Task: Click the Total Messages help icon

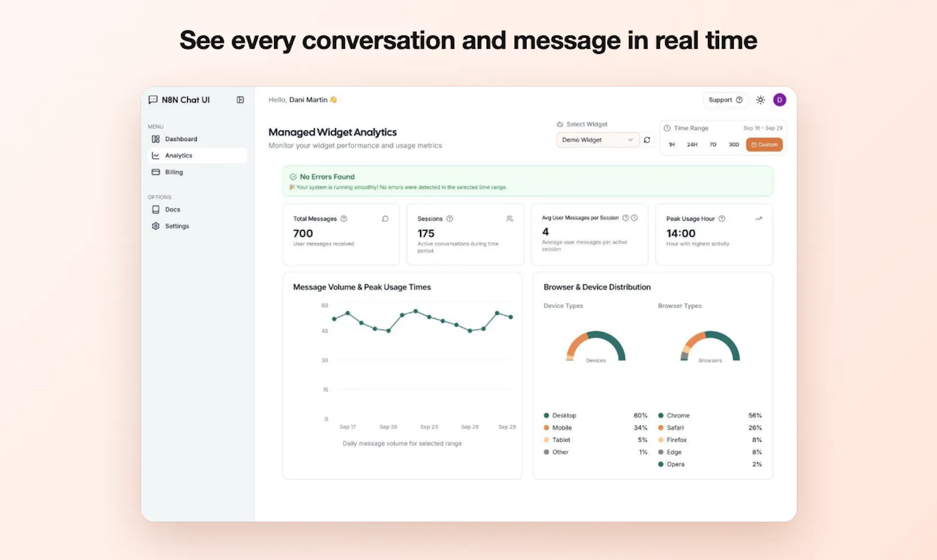Action: (344, 219)
